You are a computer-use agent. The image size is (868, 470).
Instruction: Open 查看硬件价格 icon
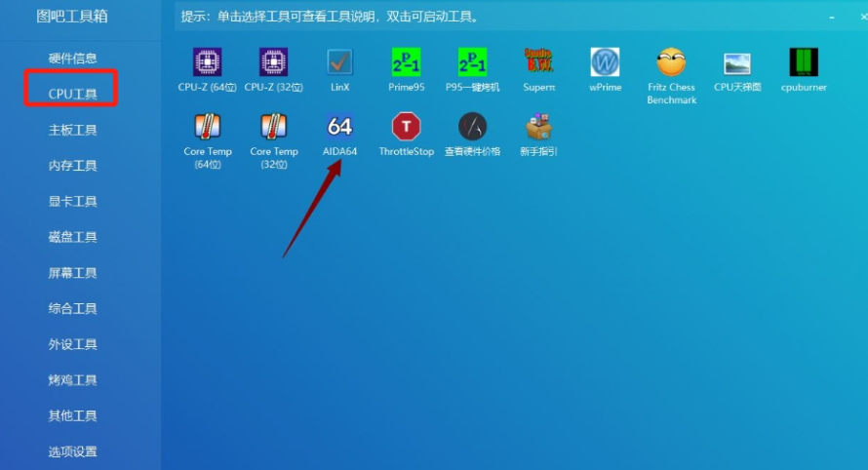472,126
